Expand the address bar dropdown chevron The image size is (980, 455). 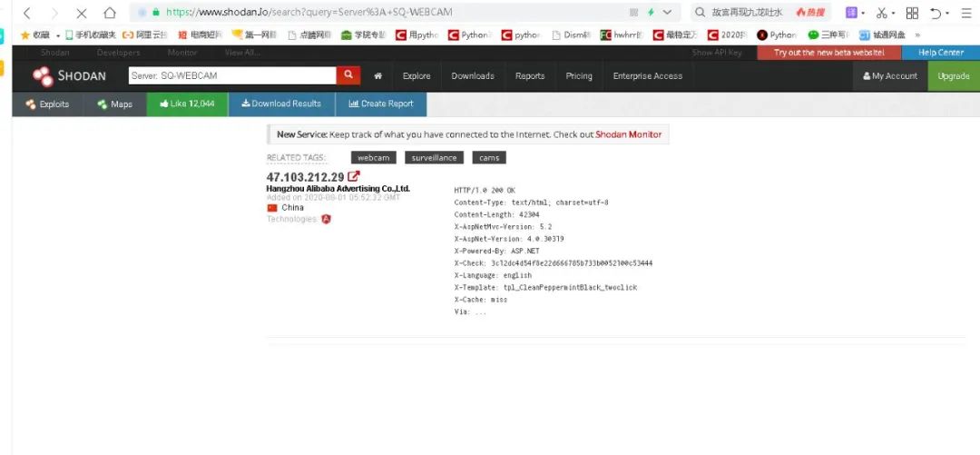coord(668,12)
